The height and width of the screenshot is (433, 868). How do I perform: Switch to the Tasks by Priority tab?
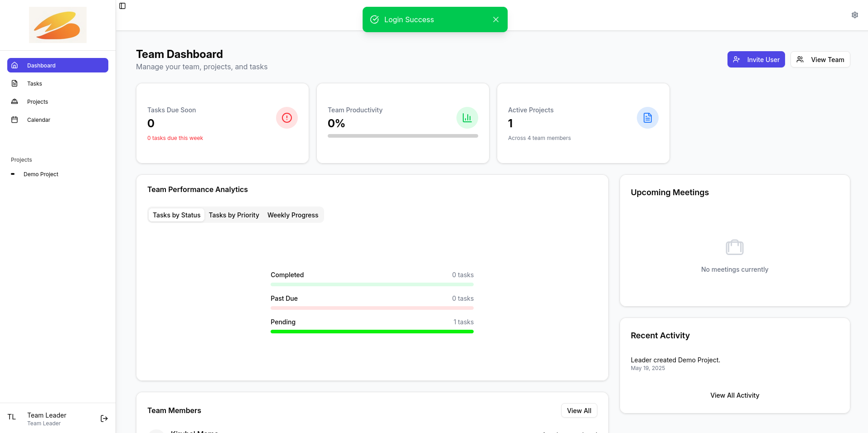click(x=234, y=215)
